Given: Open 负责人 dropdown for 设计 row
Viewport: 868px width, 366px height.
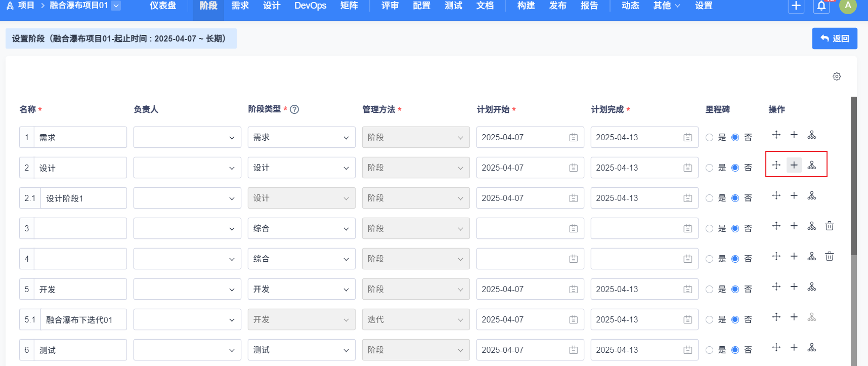Looking at the screenshot, I should [187, 168].
